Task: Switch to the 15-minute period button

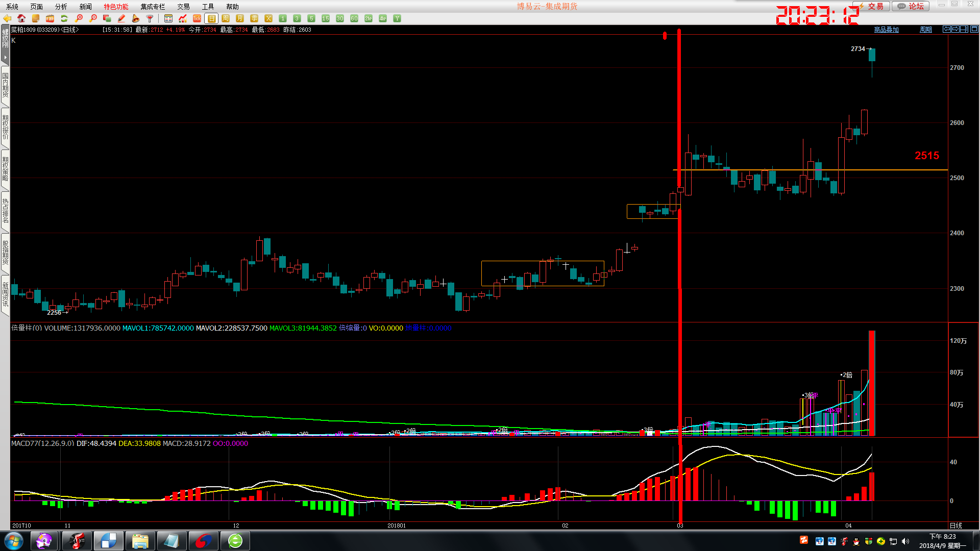Action: (x=326, y=18)
